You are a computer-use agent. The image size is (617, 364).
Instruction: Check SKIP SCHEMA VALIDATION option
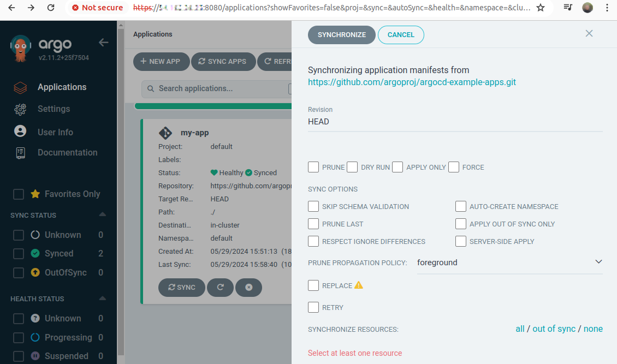point(313,206)
